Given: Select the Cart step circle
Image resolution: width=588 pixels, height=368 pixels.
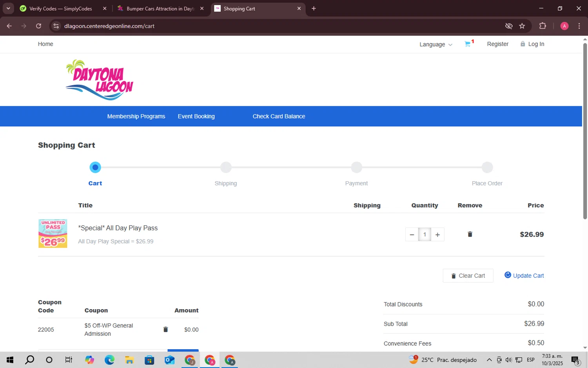Looking at the screenshot, I should click(x=95, y=168).
